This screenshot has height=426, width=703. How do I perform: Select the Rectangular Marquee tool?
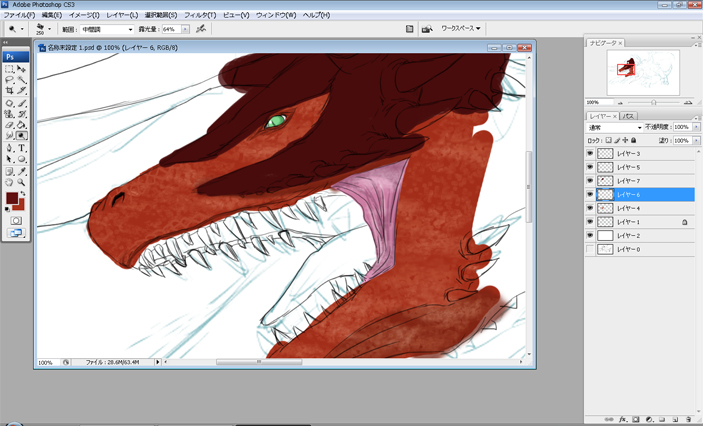[9, 69]
